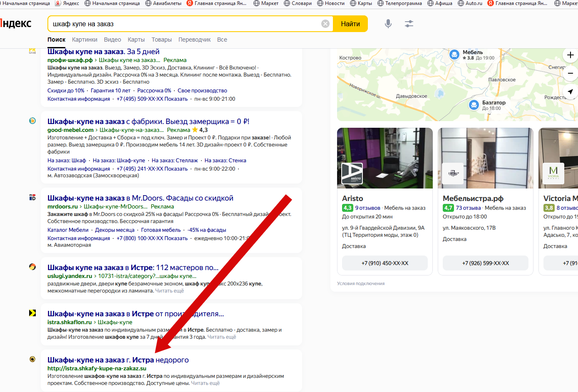The image size is (578, 392).
Task: Open the Auto.ru bookmark
Action: pos(470,3)
